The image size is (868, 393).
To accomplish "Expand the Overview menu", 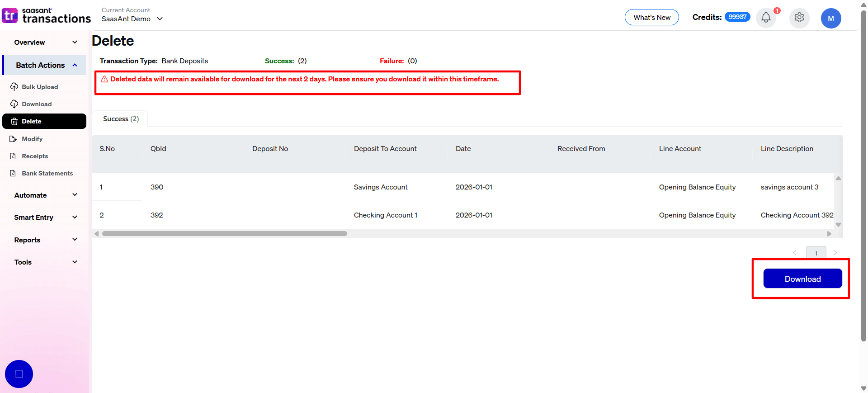I will [45, 42].
